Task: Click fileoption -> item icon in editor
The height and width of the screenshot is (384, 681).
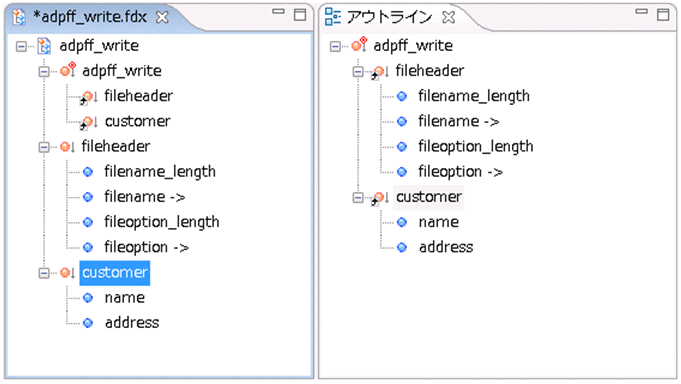Action: (88, 248)
